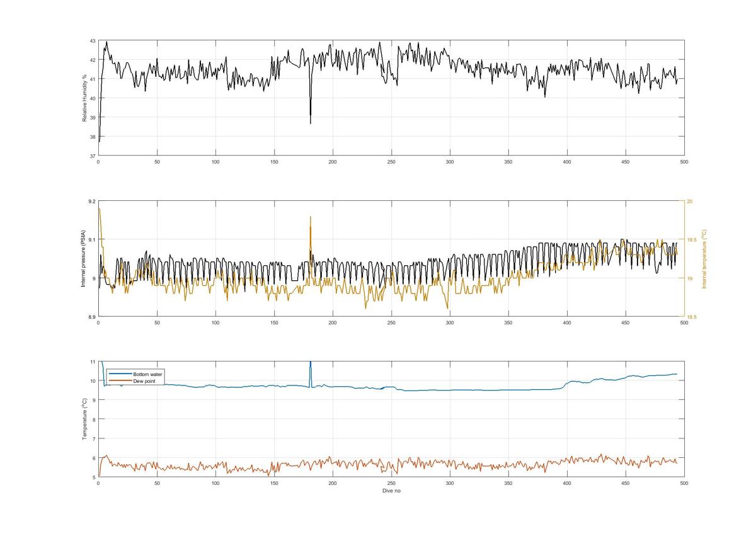Click the 38 tick on the humidity axis

point(93,137)
